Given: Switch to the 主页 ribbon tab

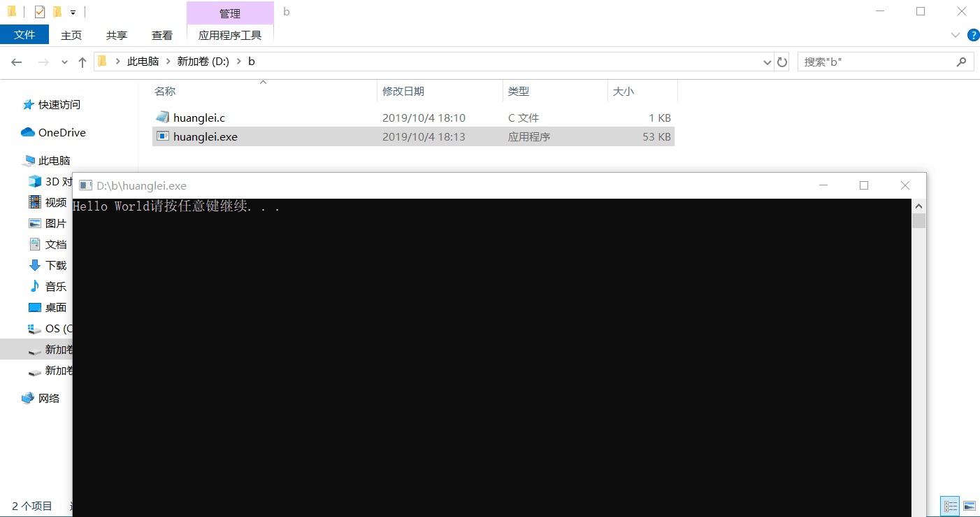Looking at the screenshot, I should tap(71, 36).
